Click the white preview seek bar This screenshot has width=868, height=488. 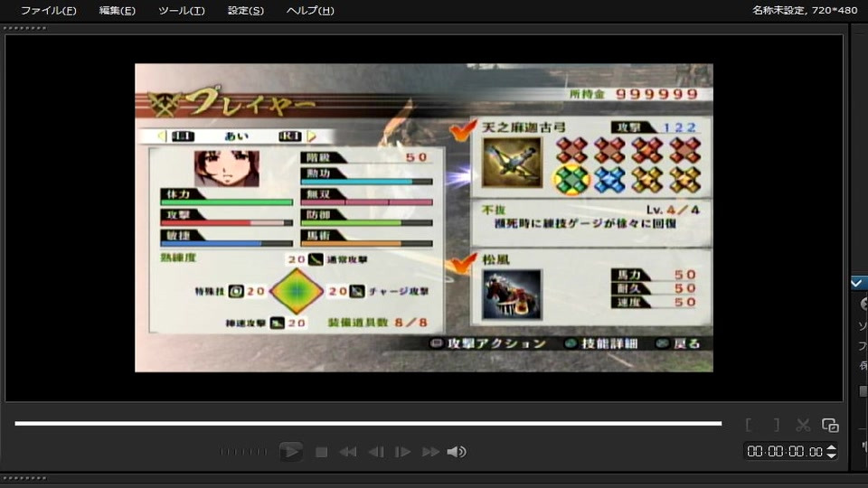coord(368,423)
